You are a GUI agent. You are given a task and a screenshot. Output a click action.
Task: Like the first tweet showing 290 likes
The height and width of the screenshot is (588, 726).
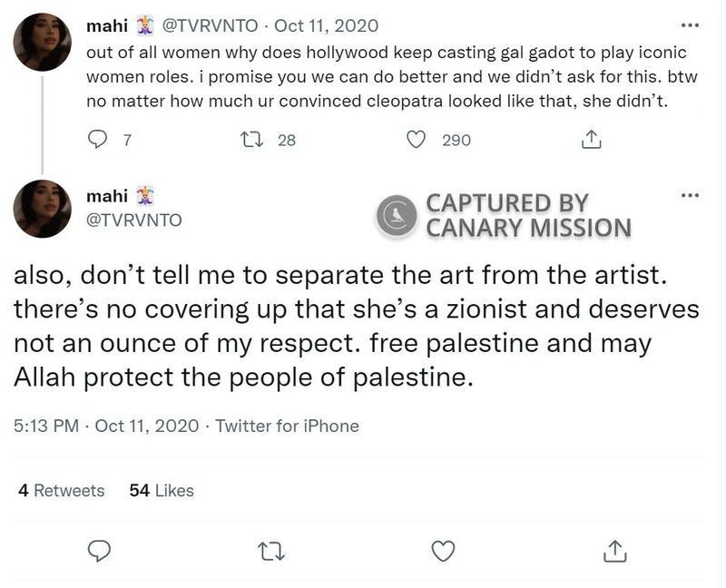[x=417, y=140]
